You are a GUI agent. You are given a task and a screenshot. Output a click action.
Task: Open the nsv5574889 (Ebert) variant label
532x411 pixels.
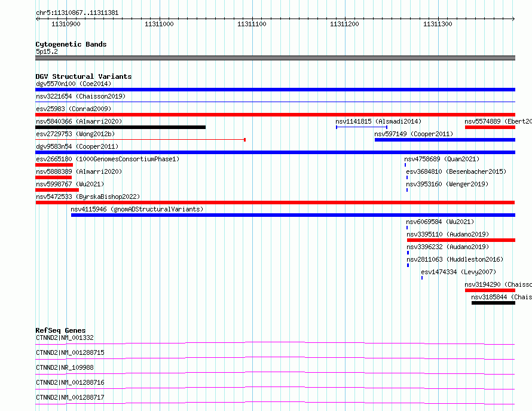(498, 121)
